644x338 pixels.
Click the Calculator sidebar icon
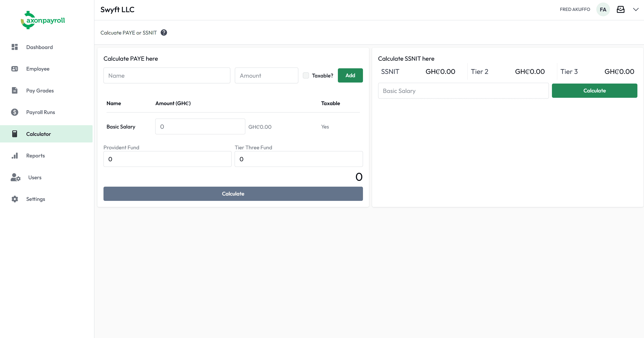coord(15,134)
